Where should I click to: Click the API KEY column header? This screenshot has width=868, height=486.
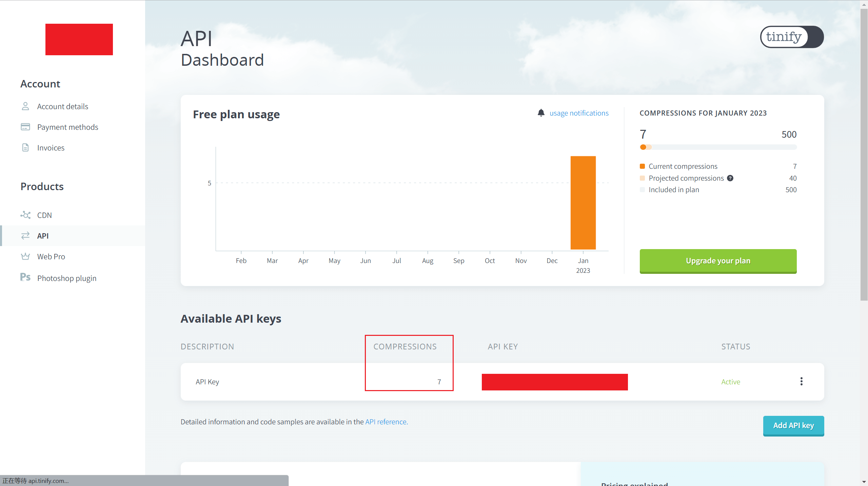502,346
